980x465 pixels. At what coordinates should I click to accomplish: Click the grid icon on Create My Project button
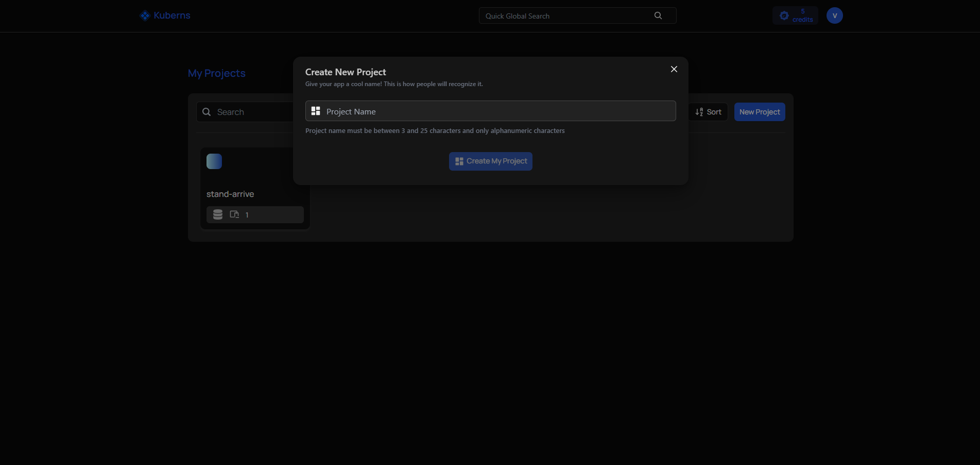459,161
